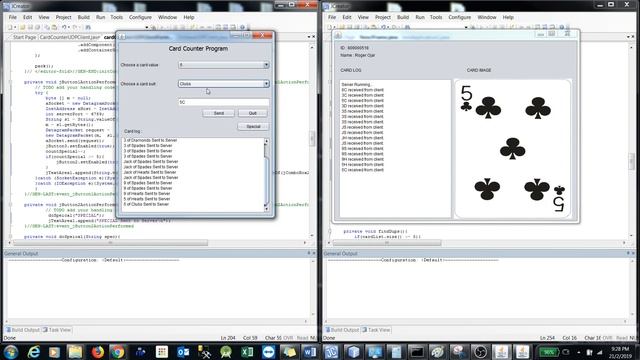This screenshot has height=360, width=640.
Task: Show hidden icons in system tray
Action: point(578,352)
